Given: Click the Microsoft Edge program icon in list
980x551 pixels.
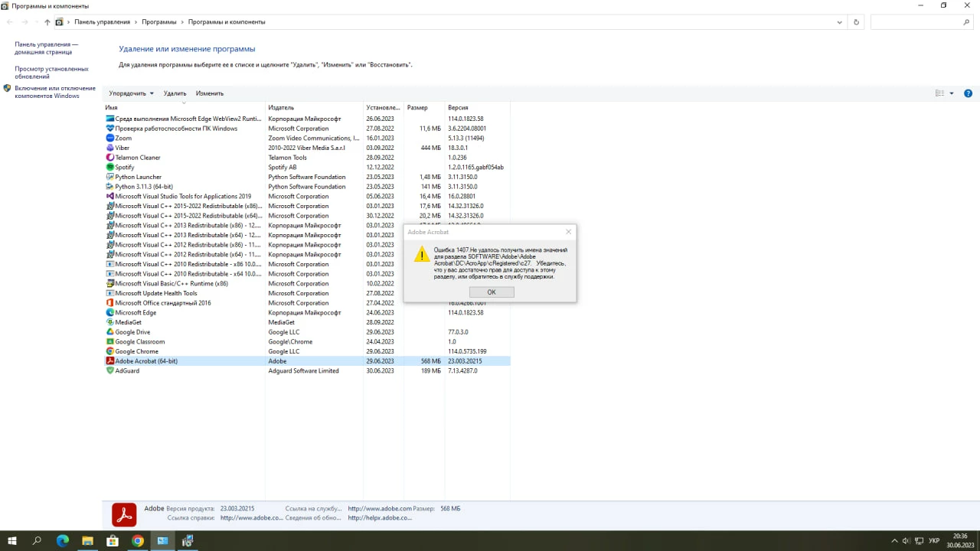Looking at the screenshot, I should pyautogui.click(x=109, y=312).
